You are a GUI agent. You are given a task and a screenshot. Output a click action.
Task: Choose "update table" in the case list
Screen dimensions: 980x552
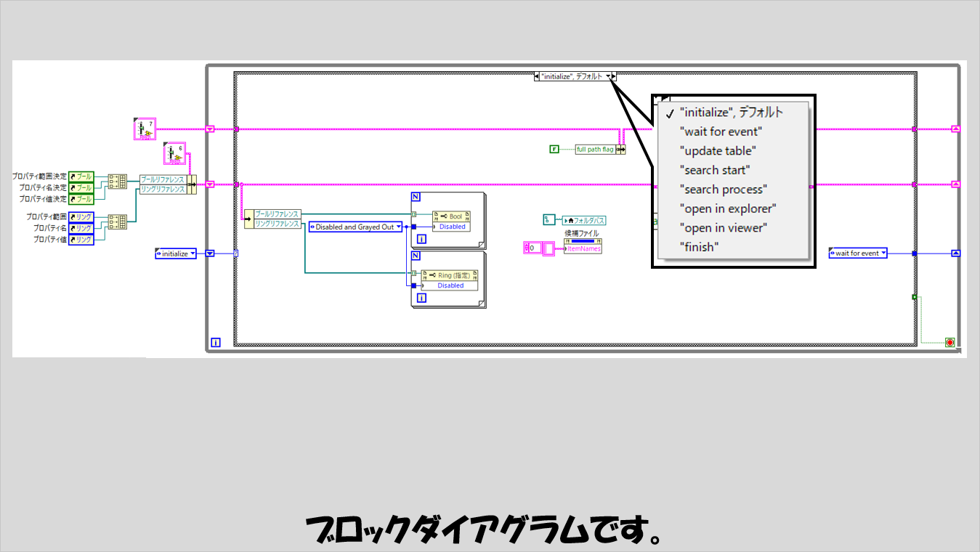[x=717, y=151]
